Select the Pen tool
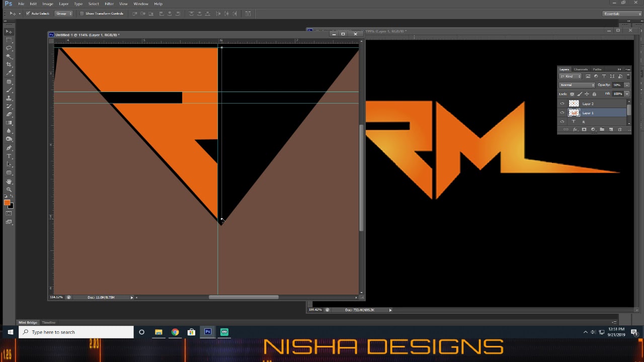644x362 pixels. click(9, 148)
